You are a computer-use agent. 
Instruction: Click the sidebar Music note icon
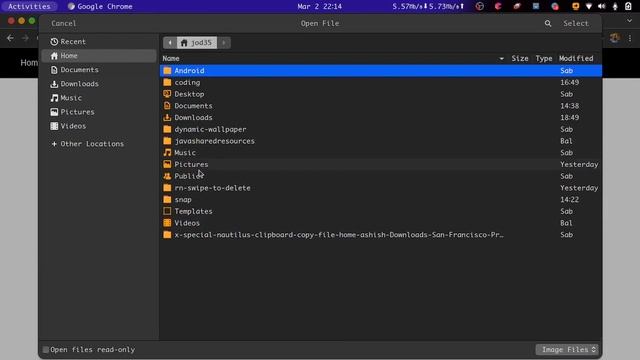pos(54,98)
